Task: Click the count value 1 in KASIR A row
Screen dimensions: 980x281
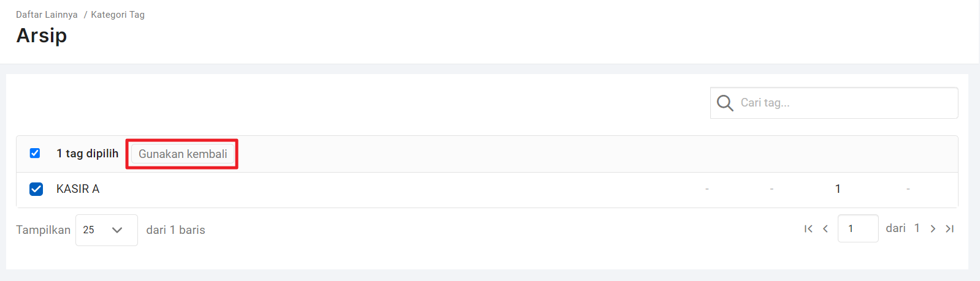Action: click(x=838, y=189)
